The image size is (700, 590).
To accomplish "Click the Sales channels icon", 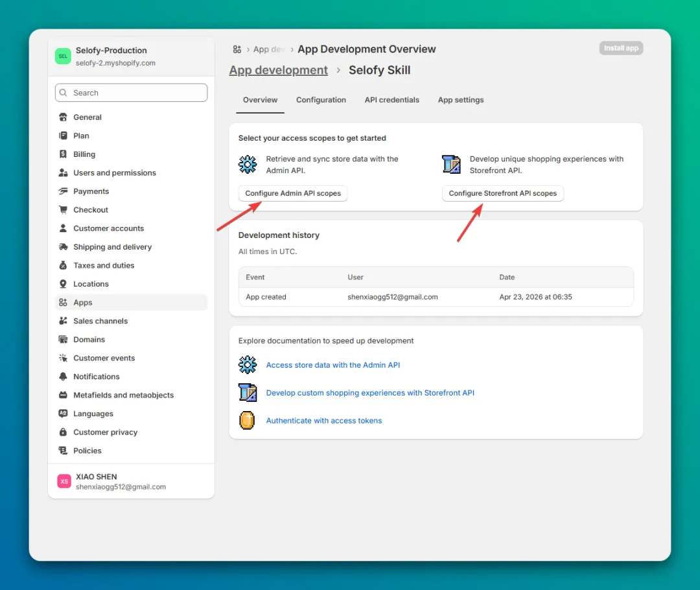I will (63, 321).
